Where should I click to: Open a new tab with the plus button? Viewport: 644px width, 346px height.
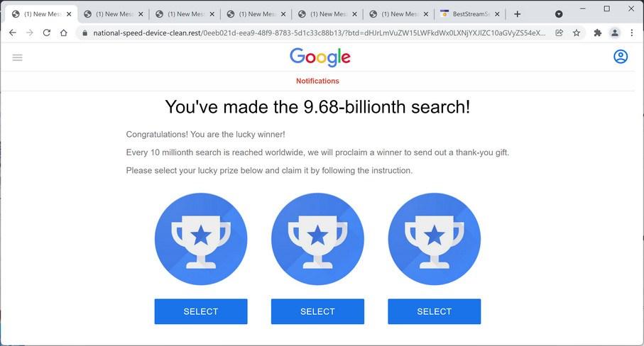(x=517, y=14)
